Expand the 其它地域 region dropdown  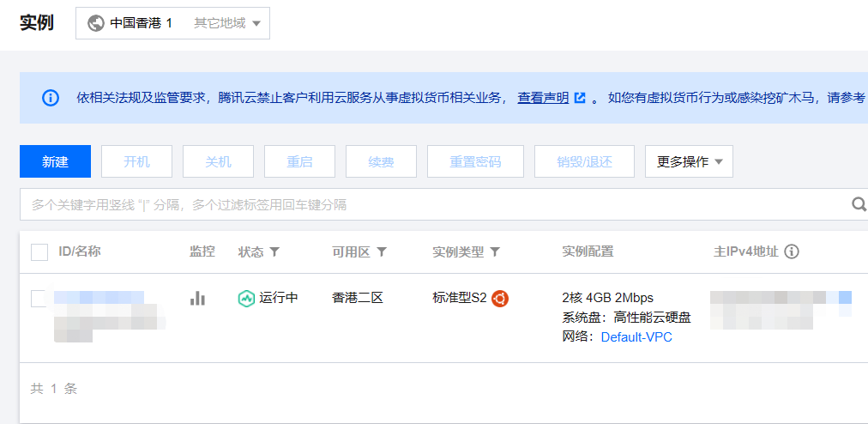[226, 23]
